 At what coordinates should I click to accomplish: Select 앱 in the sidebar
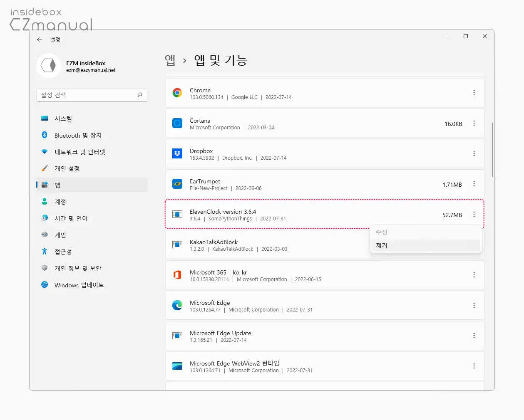click(92, 185)
